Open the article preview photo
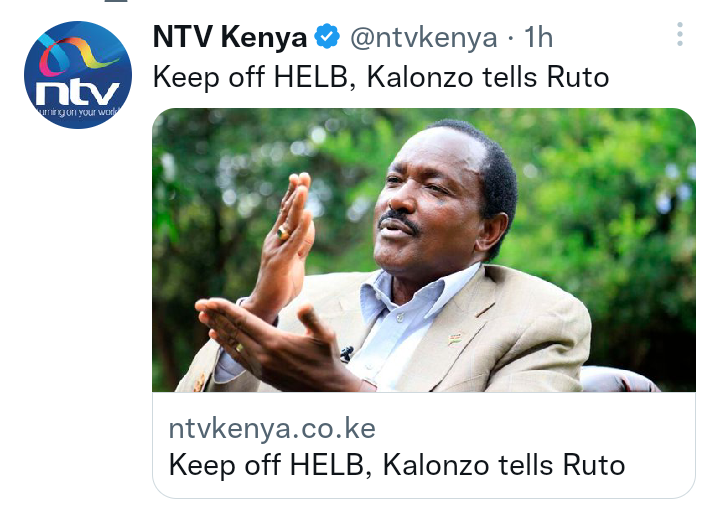This screenshot has width=719, height=518. click(424, 250)
